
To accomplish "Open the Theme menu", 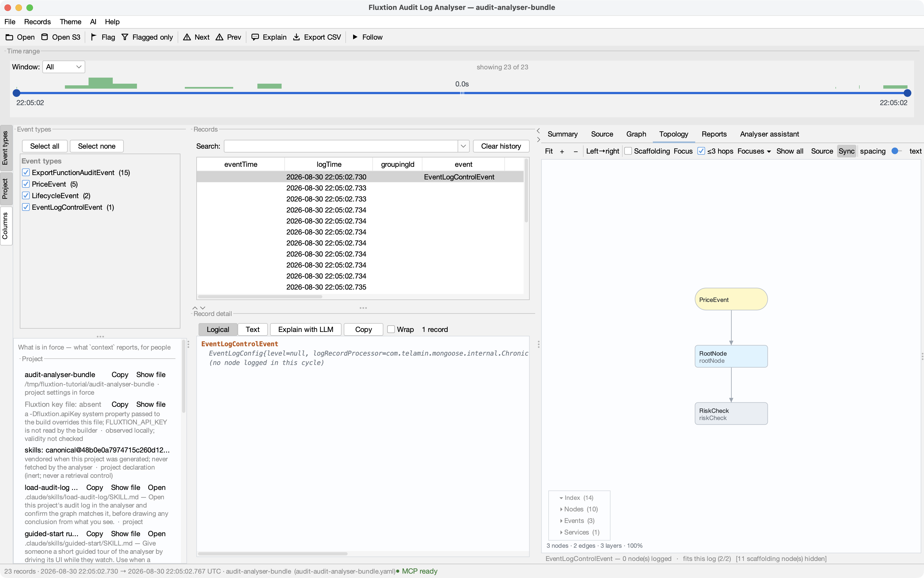I will click(x=71, y=22).
